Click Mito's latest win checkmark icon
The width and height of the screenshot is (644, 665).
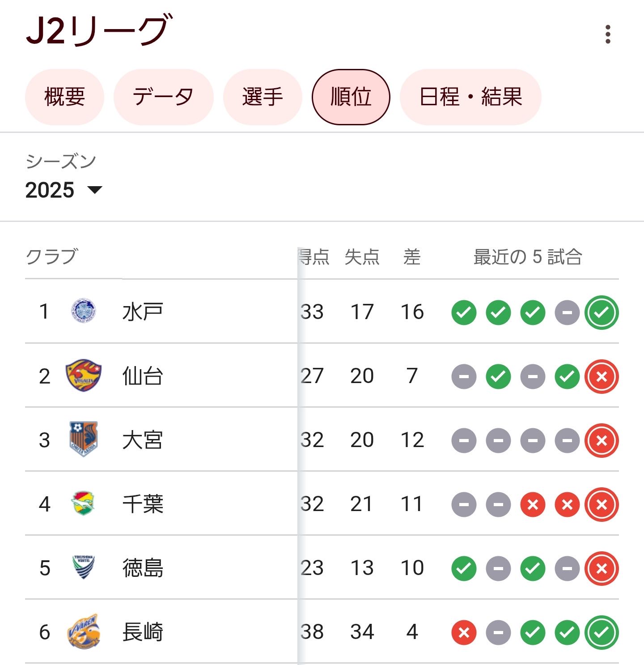point(602,312)
